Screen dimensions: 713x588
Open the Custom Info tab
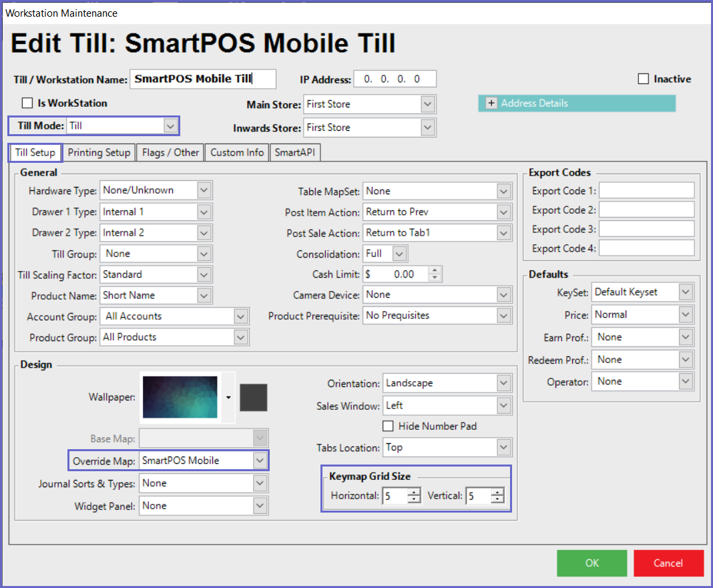[237, 152]
